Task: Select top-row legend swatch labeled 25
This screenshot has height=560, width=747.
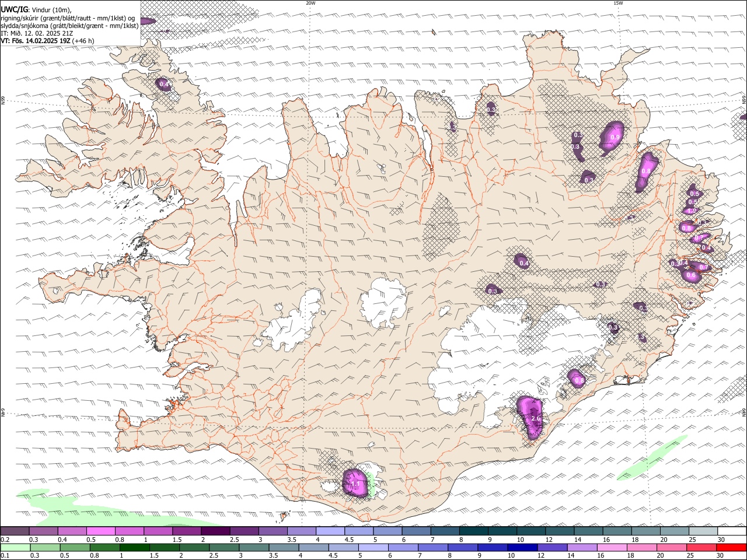Action: pyautogui.click(x=703, y=531)
